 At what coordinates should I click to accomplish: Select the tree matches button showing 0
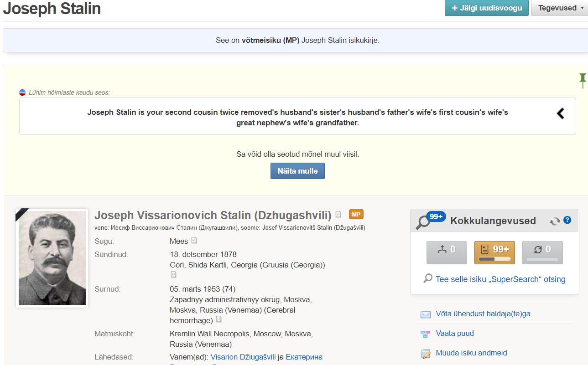(x=447, y=252)
